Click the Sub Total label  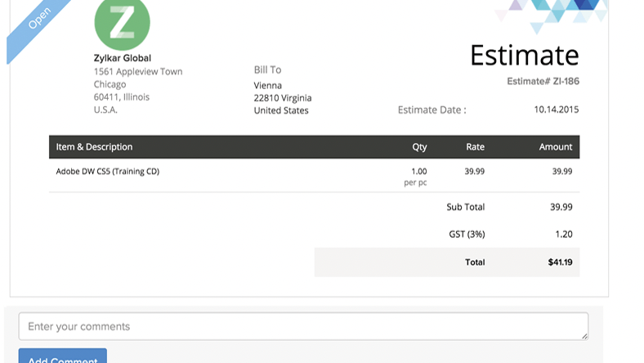[465, 208]
